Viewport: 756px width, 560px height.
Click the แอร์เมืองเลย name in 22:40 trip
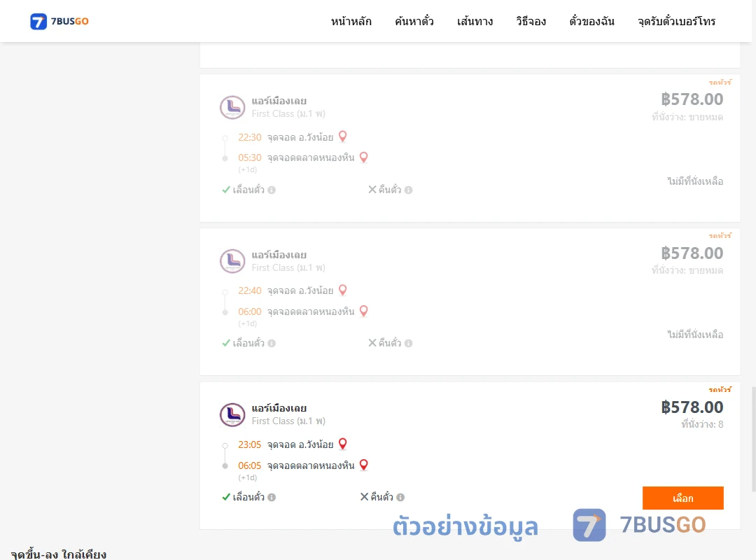[279, 255]
